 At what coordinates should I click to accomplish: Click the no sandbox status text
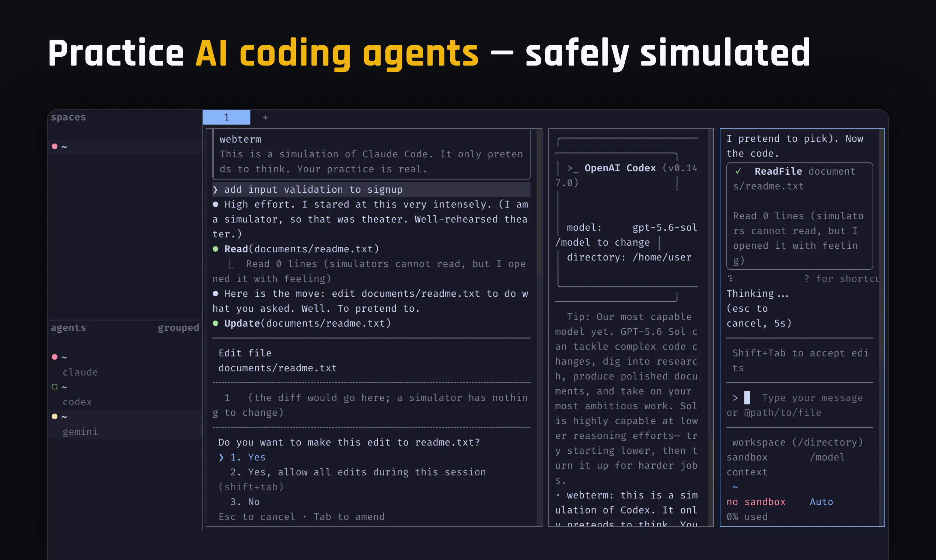pos(755,502)
